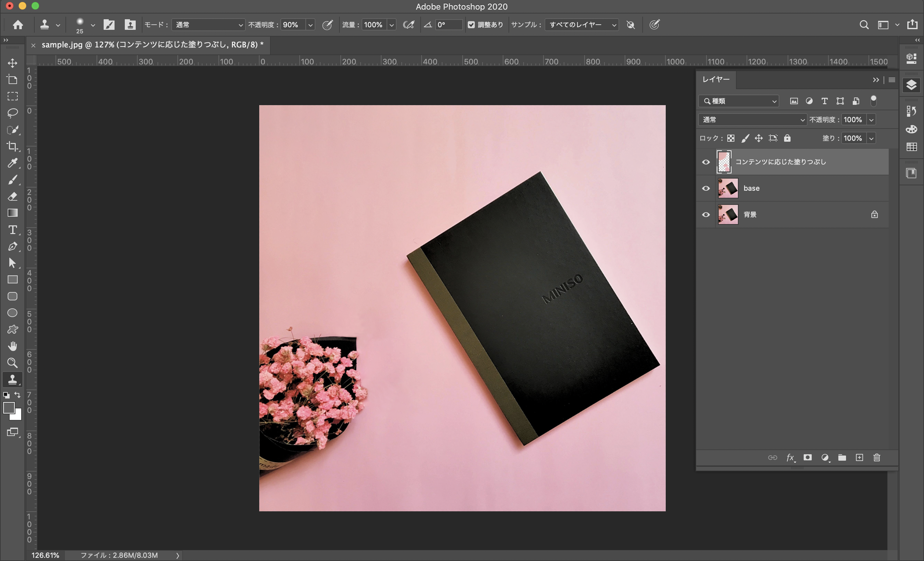Select the sample.jpg document tab
This screenshot has height=561, width=924.
pos(152,45)
